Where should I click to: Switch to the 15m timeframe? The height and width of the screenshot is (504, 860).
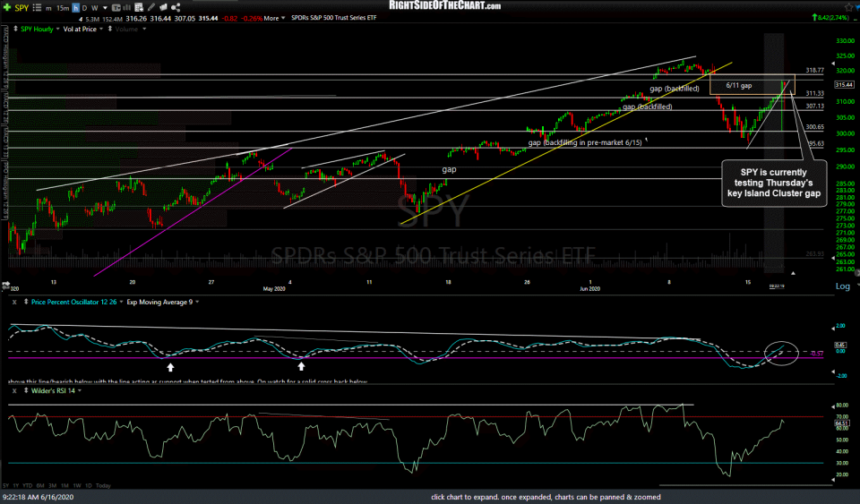click(63, 8)
